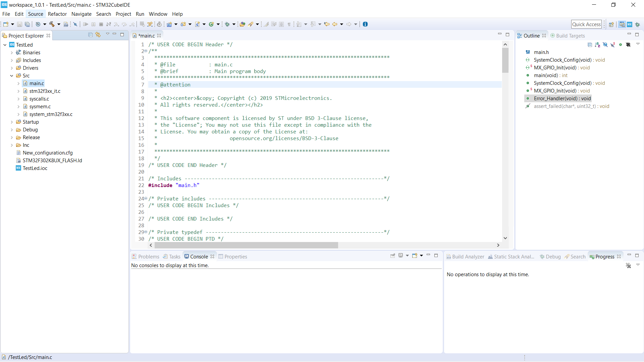Viewport: 644px width, 362px height.
Task: Expand the Debug folder in Project Explorer
Action: tap(12, 130)
